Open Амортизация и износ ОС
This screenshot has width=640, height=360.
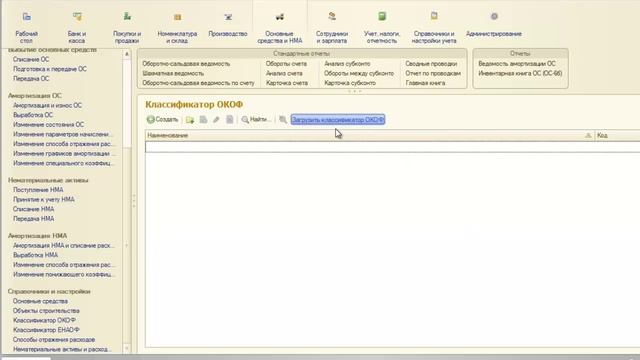tap(47, 105)
